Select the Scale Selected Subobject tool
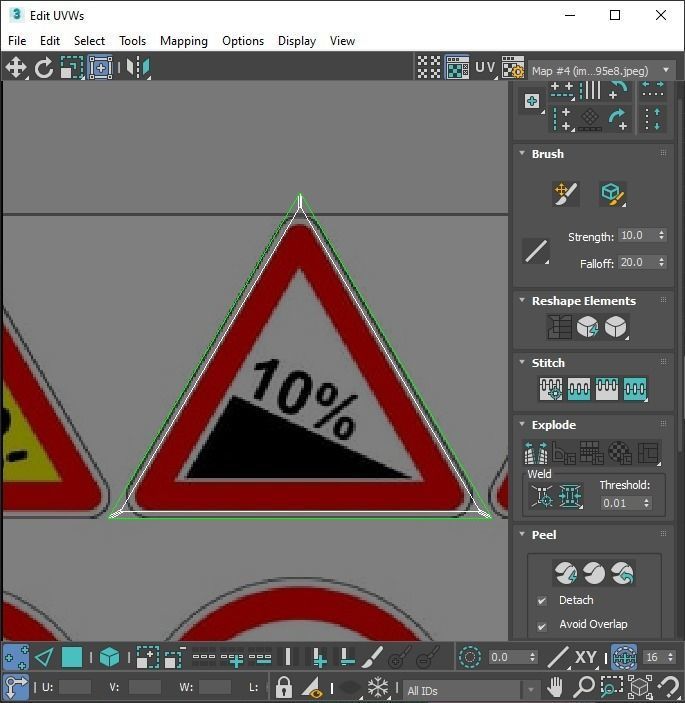Viewport: 685px width, 703px height. coord(72,68)
